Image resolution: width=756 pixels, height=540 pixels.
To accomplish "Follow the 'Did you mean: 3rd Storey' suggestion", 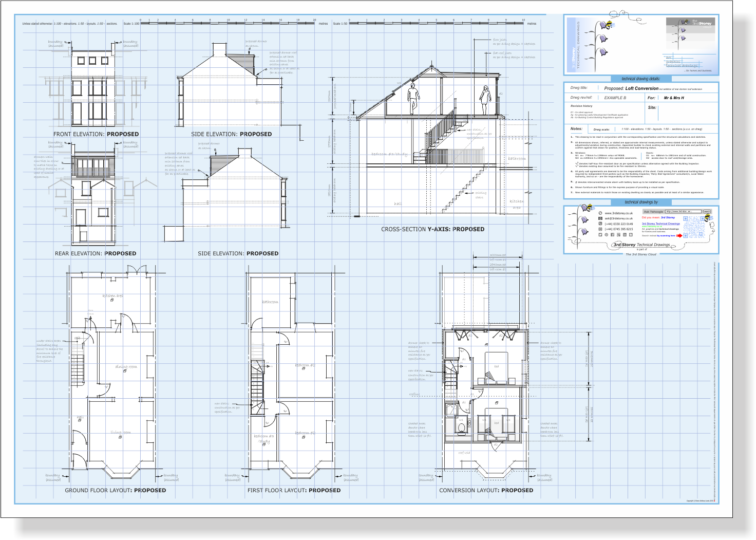I will tap(658, 218).
